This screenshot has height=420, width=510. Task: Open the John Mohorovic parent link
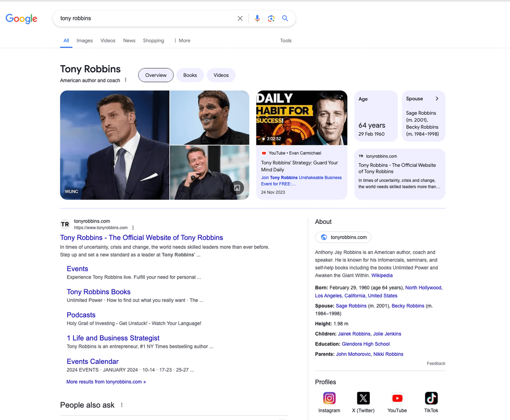[353, 354]
